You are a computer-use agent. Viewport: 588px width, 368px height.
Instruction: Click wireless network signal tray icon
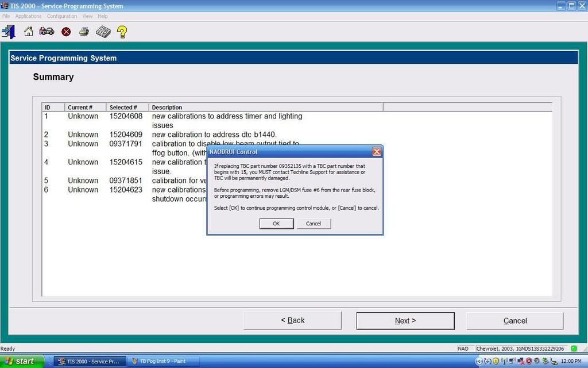(504, 362)
